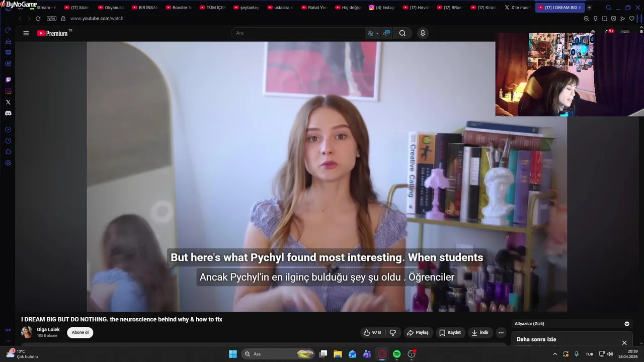Click Olga Loiek channel avatar
This screenshot has height=362, width=644.
coord(27,332)
